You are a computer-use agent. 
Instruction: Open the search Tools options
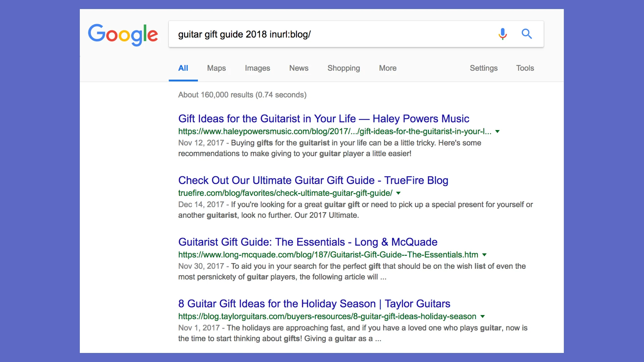pyautogui.click(x=525, y=68)
